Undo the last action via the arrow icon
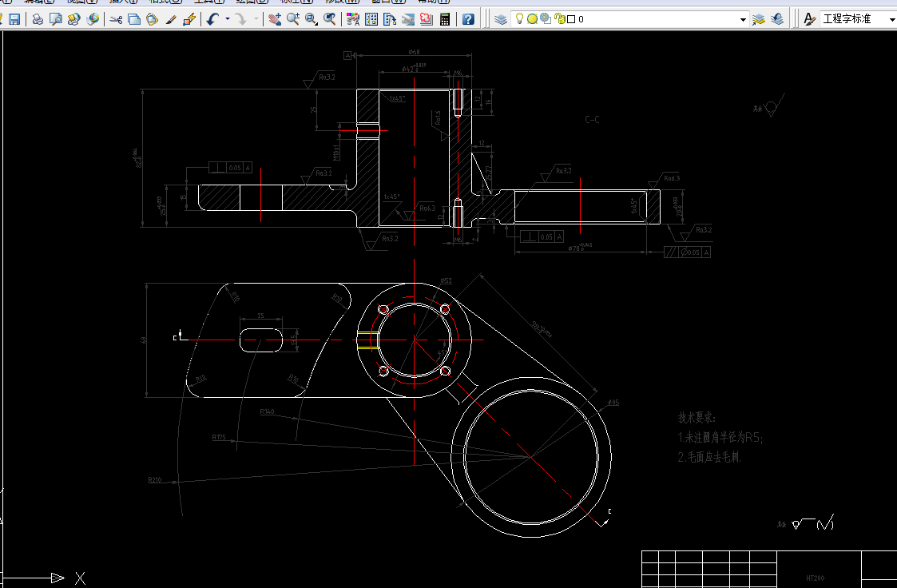This screenshot has height=588, width=897. coord(212,19)
